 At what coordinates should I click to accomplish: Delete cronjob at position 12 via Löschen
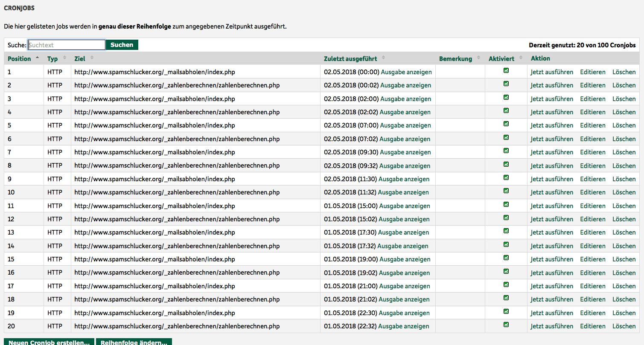[624, 219]
